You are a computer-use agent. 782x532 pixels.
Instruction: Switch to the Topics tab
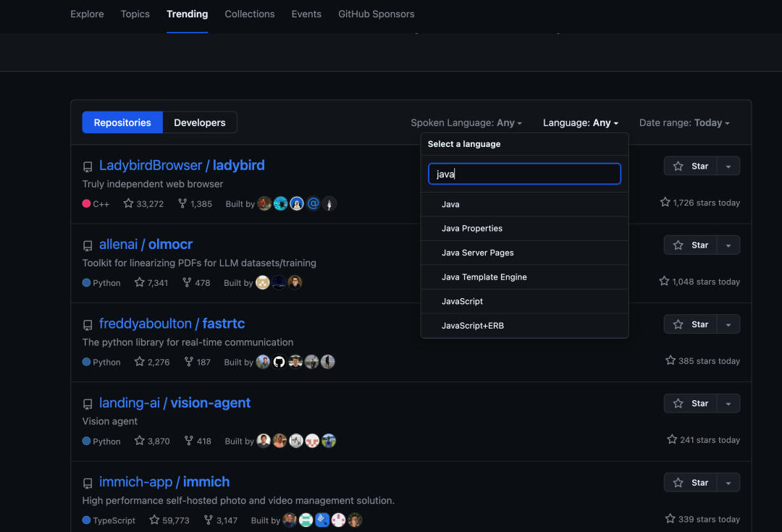pos(135,14)
